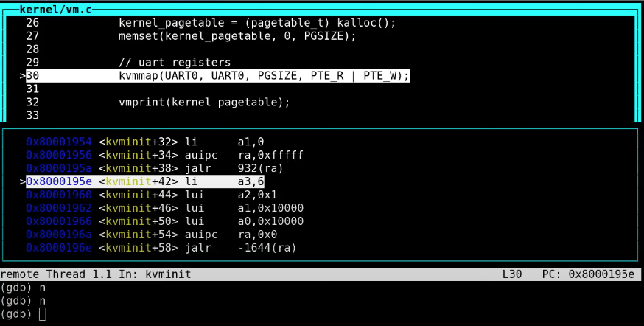Click line number 33 in source pane

click(32, 116)
